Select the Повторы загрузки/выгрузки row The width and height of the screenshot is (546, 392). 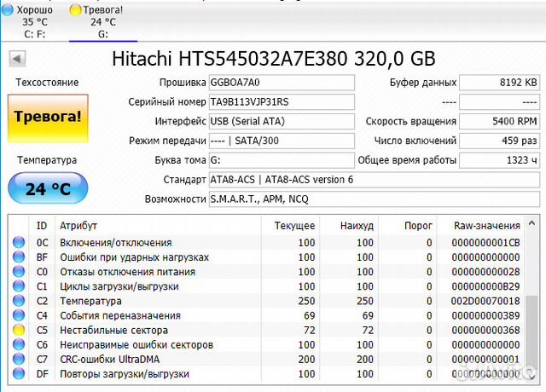tap(267, 374)
